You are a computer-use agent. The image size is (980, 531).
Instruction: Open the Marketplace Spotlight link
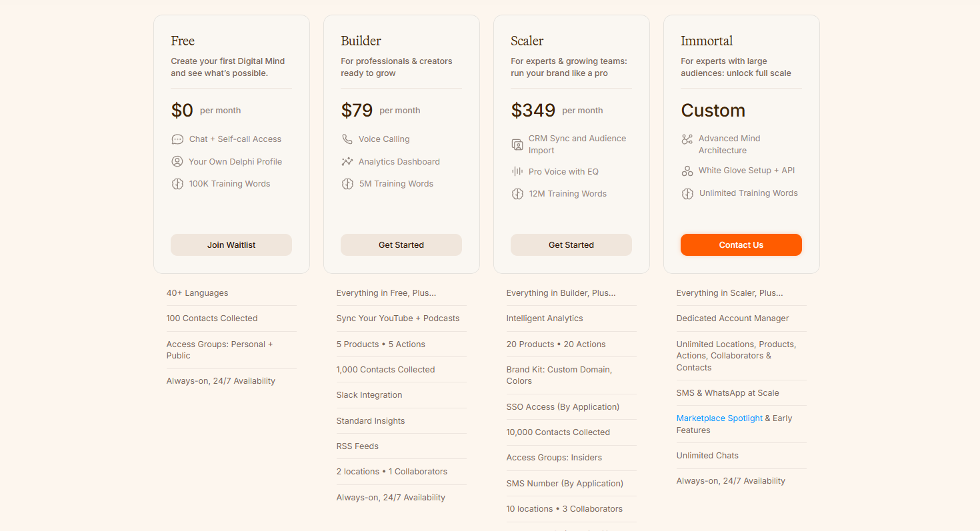719,418
